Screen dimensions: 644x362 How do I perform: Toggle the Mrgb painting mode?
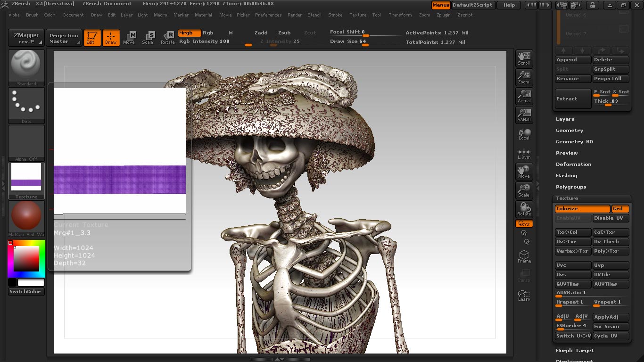[189, 33]
